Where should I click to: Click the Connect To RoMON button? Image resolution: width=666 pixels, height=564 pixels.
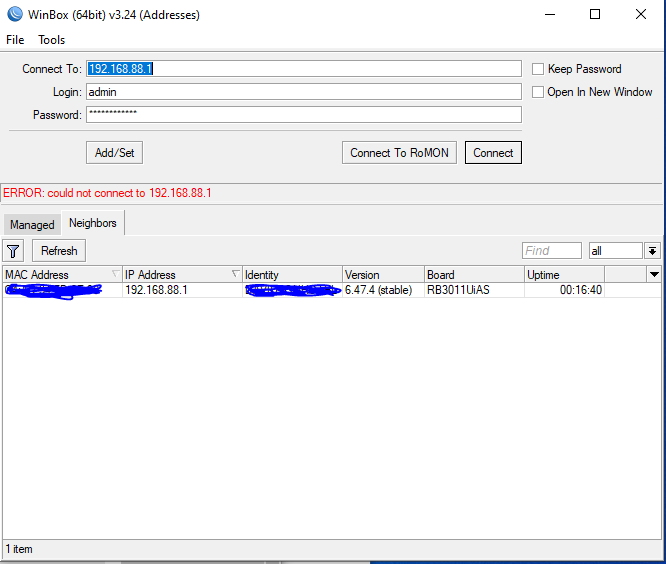(x=399, y=152)
